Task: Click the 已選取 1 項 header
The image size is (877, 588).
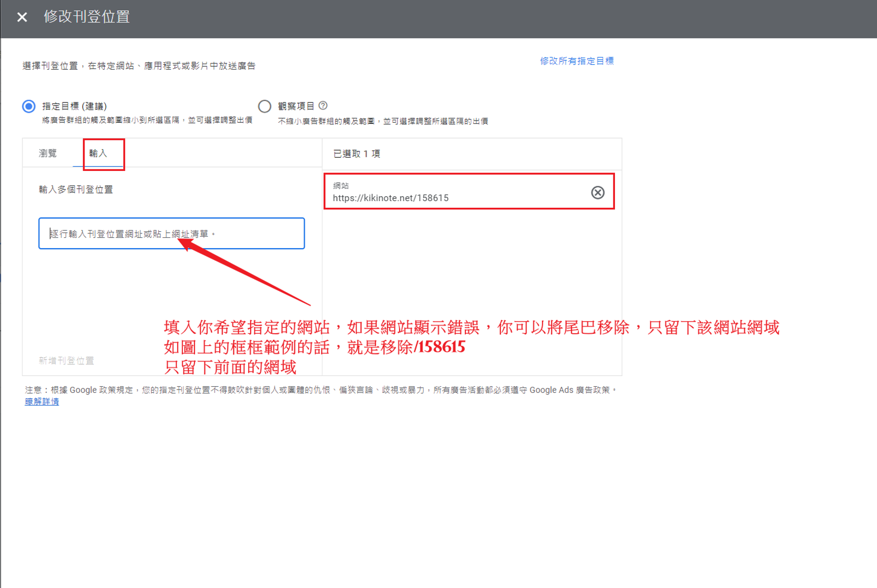Action: (356, 154)
